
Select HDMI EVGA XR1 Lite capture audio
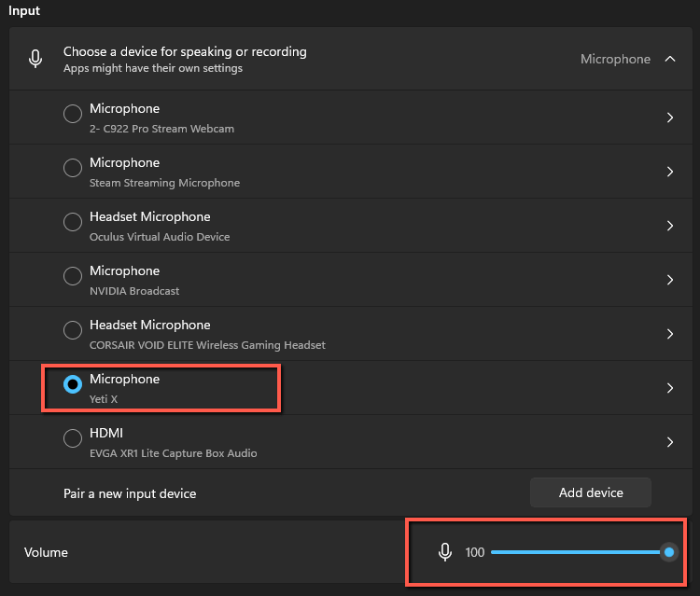pos(73,438)
